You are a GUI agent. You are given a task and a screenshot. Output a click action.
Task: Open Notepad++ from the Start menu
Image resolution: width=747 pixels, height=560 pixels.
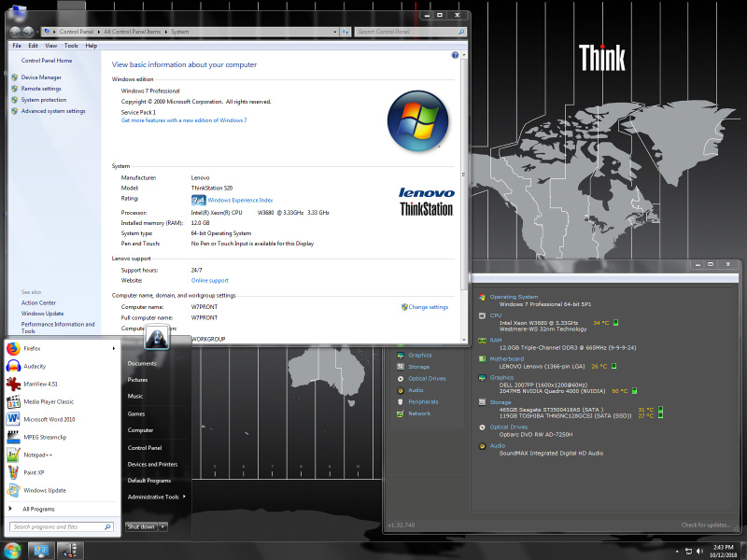point(37,455)
